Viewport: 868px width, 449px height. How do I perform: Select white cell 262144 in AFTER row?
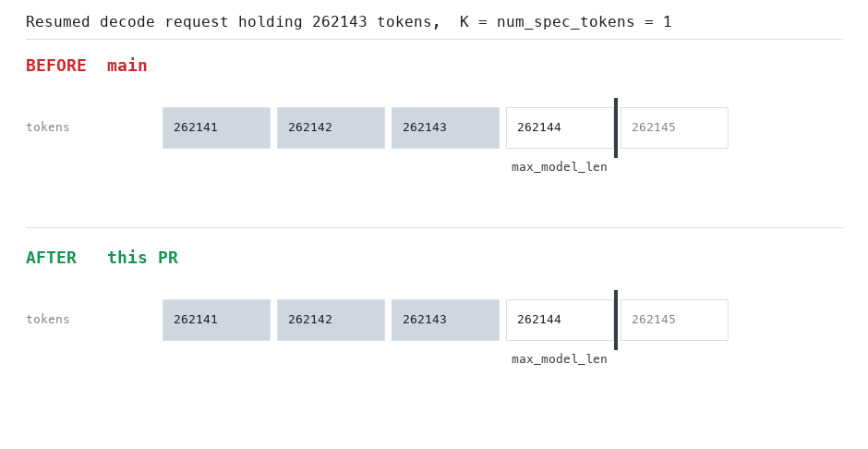[x=561, y=320]
